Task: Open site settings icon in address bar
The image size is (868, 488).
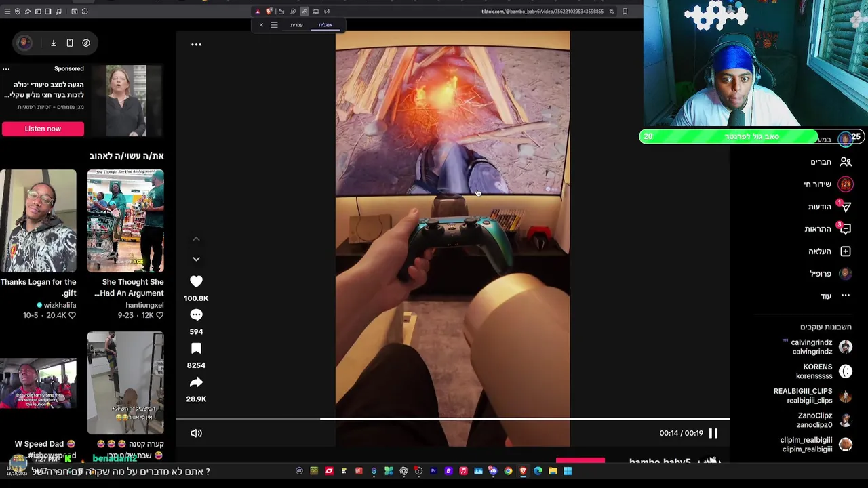Action: click(611, 12)
